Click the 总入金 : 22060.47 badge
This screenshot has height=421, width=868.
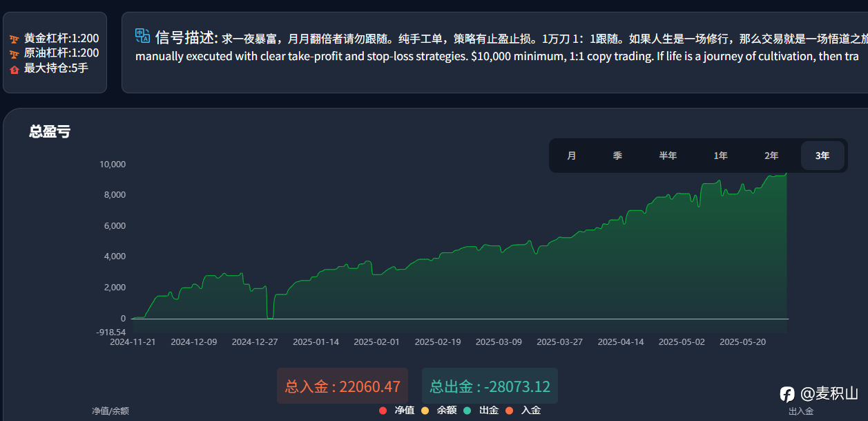[343, 386]
